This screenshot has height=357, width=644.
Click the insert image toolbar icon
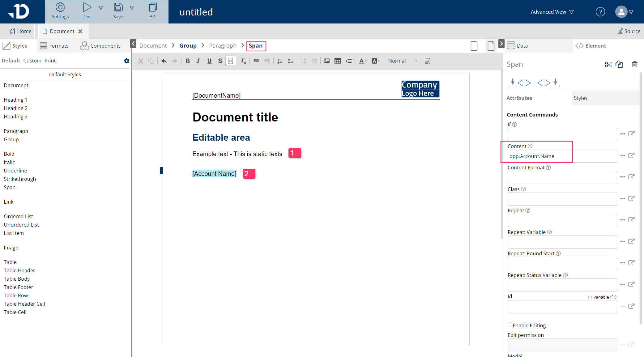pyautogui.click(x=326, y=61)
